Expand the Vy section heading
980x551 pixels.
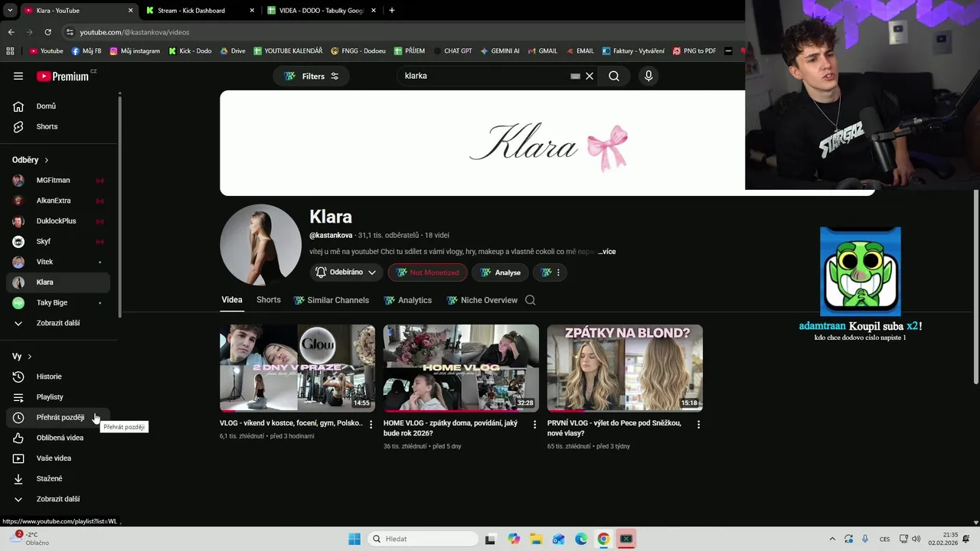[x=22, y=357]
